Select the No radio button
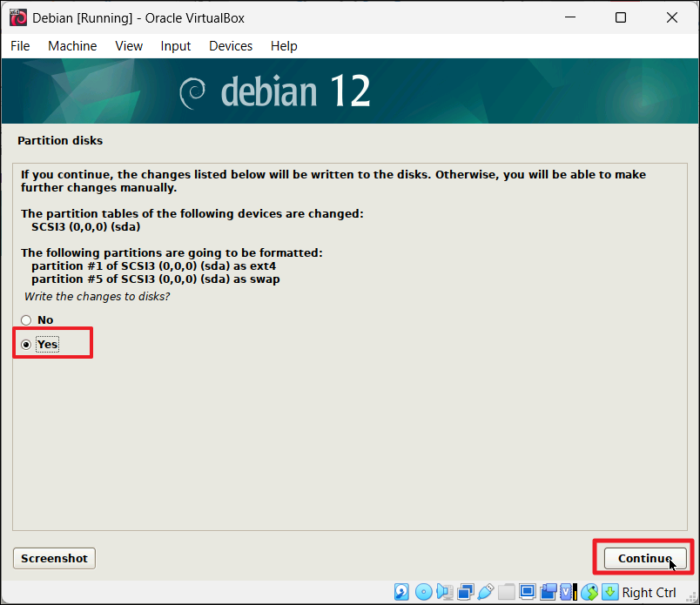This screenshot has height=605, width=700. coord(26,320)
